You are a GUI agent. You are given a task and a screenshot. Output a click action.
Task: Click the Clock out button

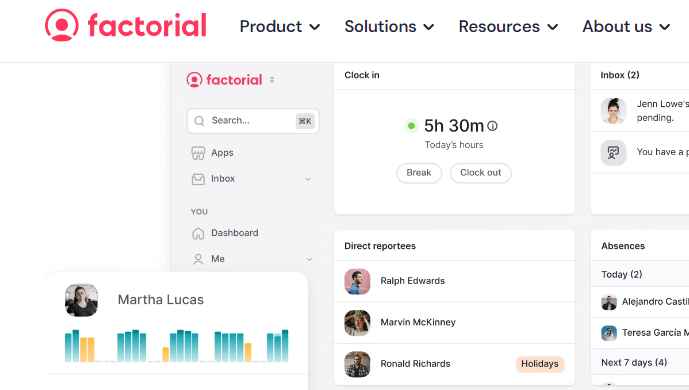(x=481, y=173)
